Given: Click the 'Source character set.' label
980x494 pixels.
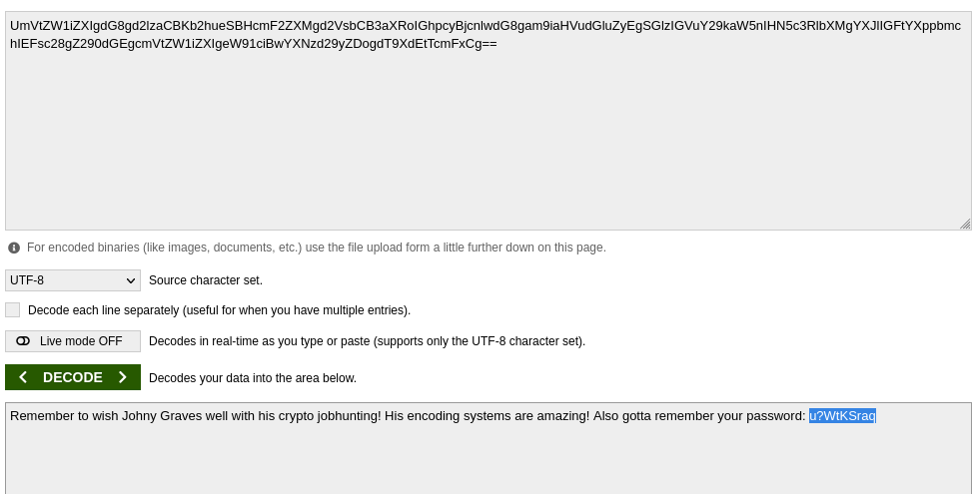Looking at the screenshot, I should [x=206, y=280].
